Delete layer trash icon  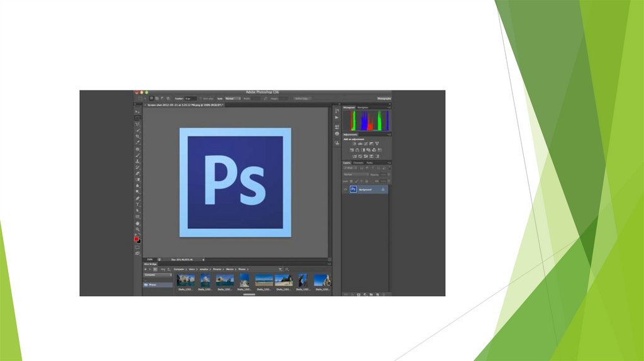pos(384,294)
